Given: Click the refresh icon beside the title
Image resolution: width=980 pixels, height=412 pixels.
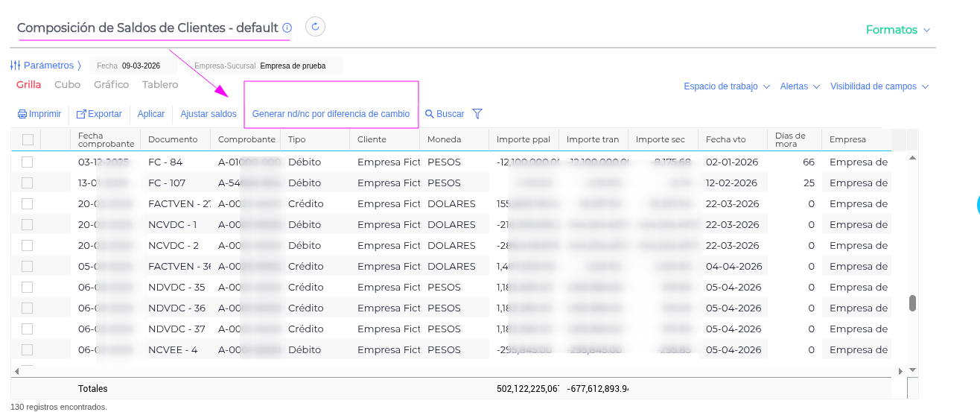Looking at the screenshot, I should [315, 27].
